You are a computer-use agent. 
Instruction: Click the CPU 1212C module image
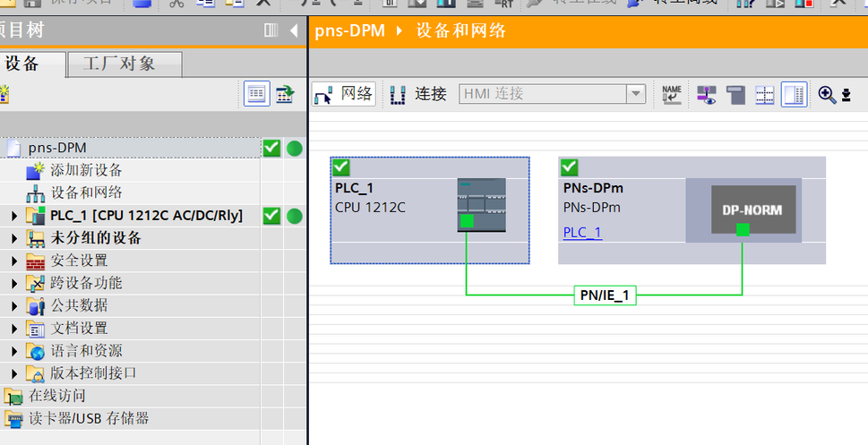pos(482,205)
